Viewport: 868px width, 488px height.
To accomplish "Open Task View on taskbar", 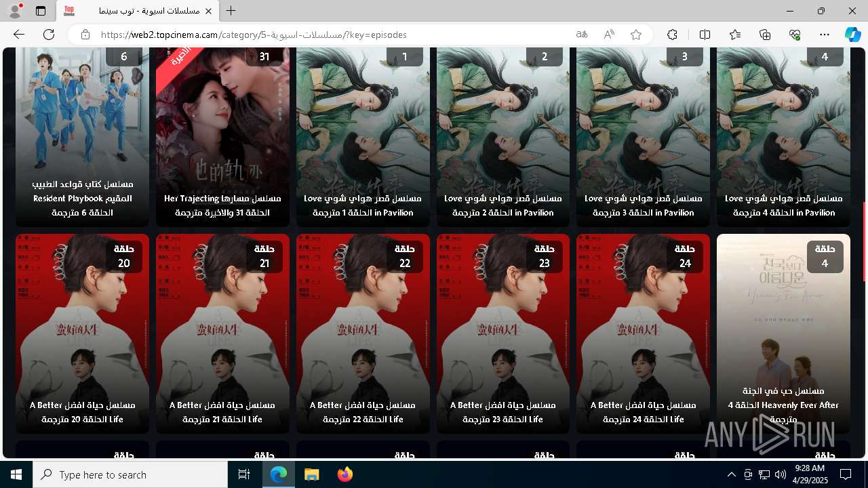I will 244,474.
